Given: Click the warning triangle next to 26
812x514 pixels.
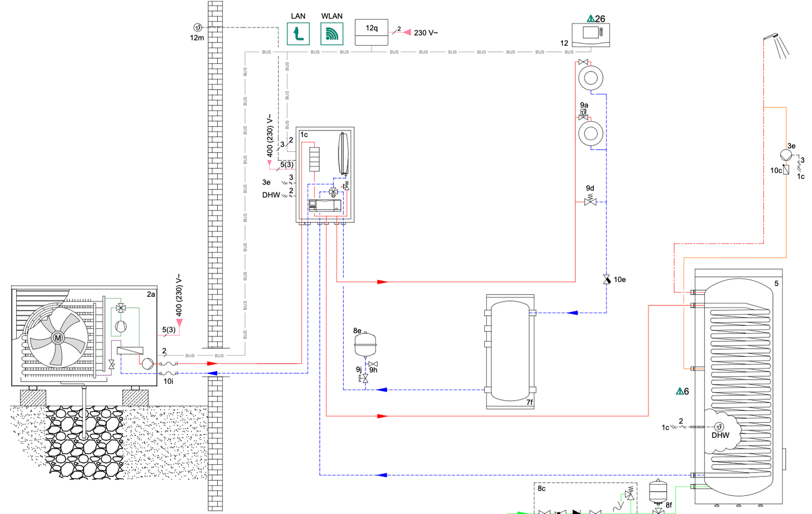Looking at the screenshot, I should pyautogui.click(x=590, y=19).
